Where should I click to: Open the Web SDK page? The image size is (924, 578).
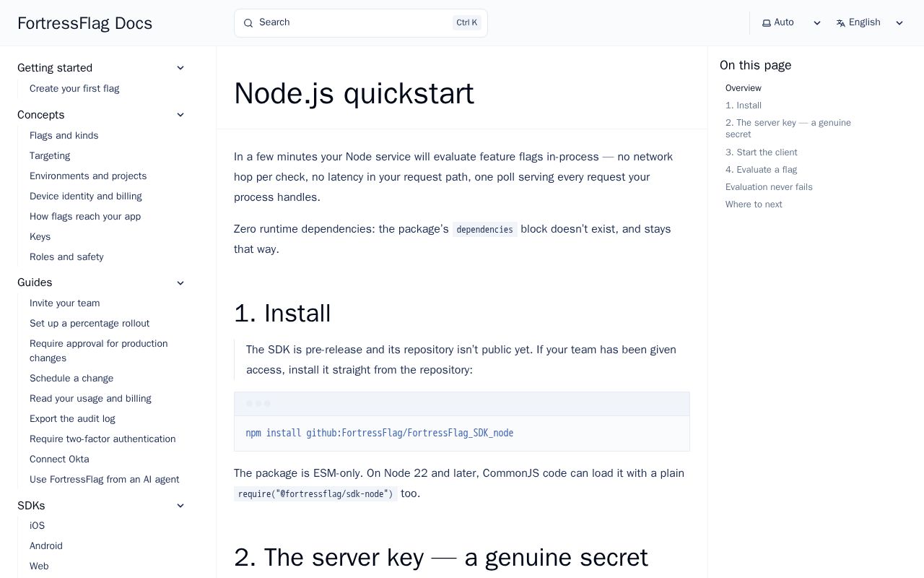(39, 566)
